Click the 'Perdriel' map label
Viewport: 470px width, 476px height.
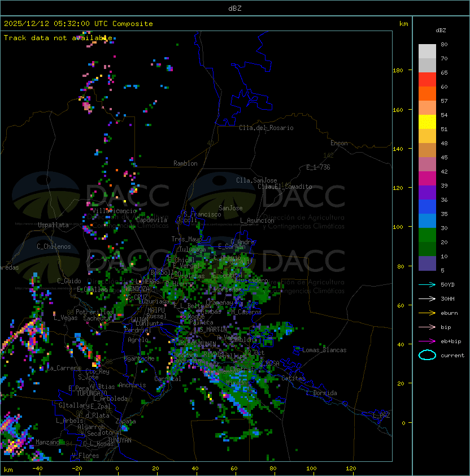coord(137,330)
